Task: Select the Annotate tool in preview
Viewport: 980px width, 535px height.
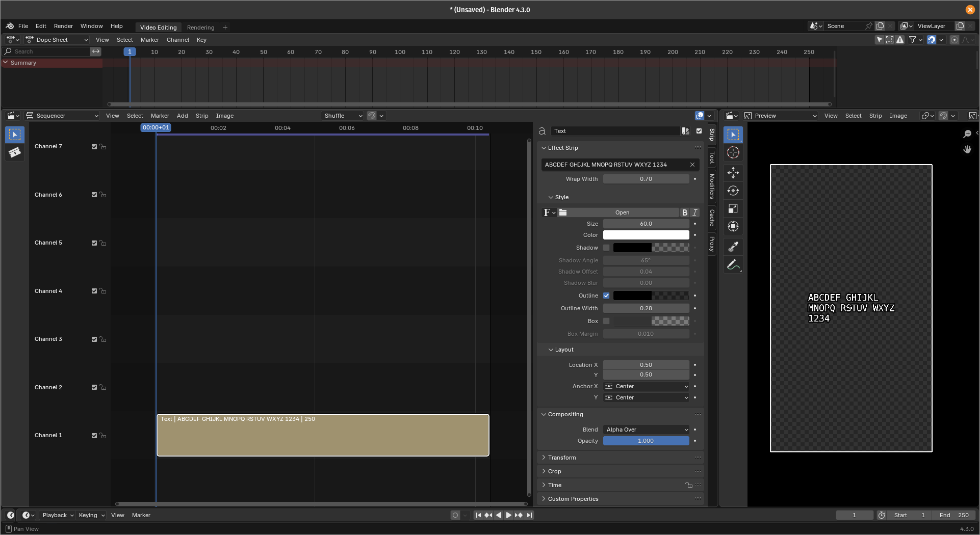Action: click(733, 264)
